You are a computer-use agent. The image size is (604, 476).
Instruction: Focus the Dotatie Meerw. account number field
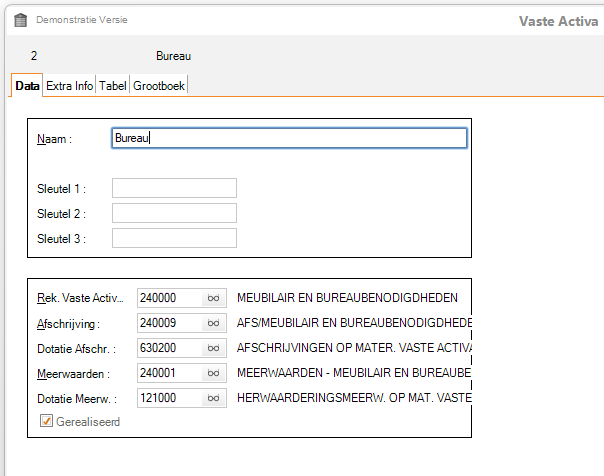(x=168, y=398)
